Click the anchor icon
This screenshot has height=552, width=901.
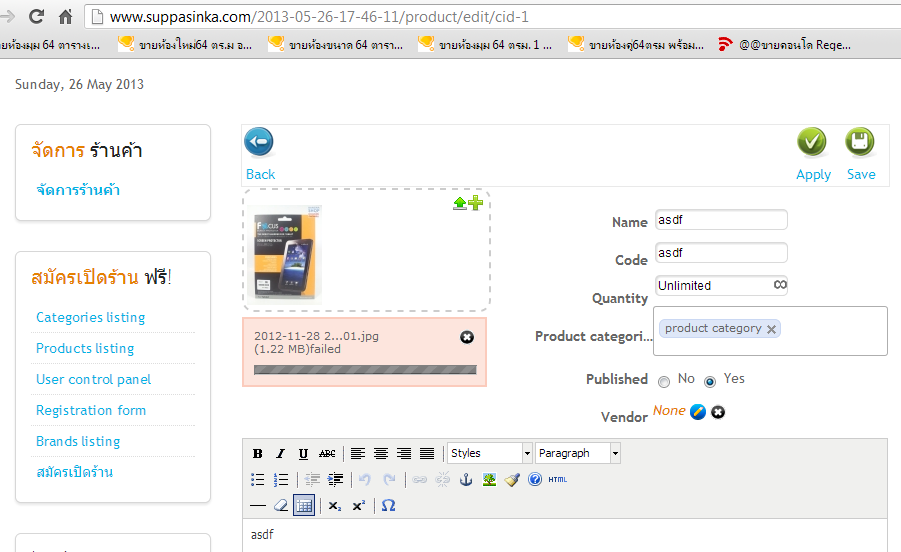tap(466, 480)
